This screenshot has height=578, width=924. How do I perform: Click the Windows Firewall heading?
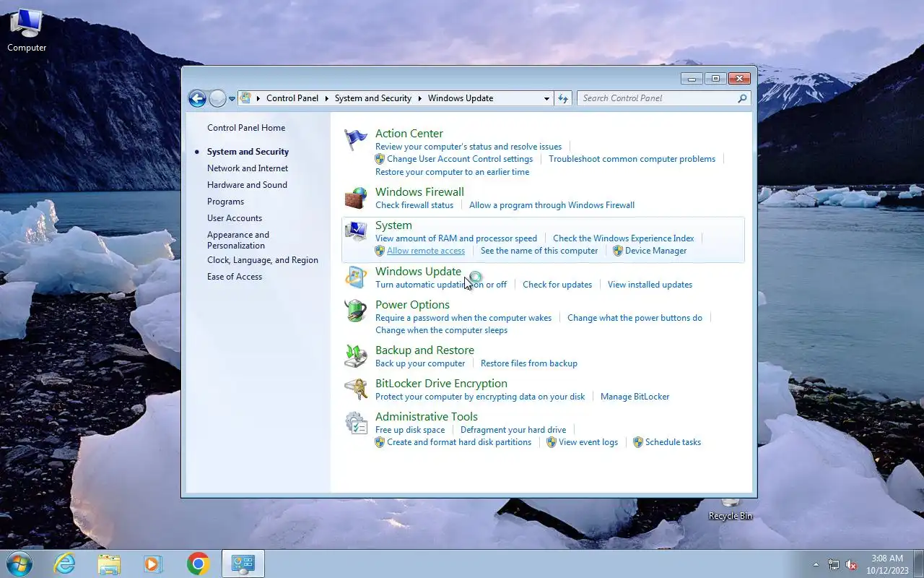[x=419, y=191]
